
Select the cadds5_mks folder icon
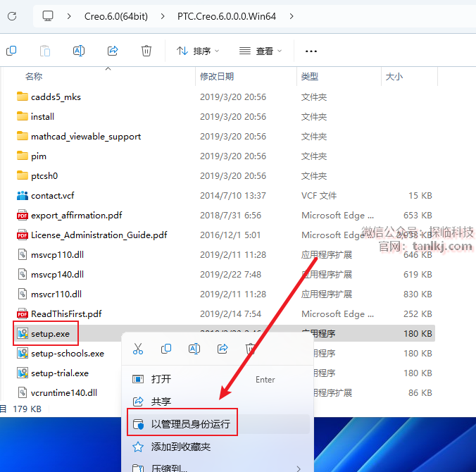[23, 97]
